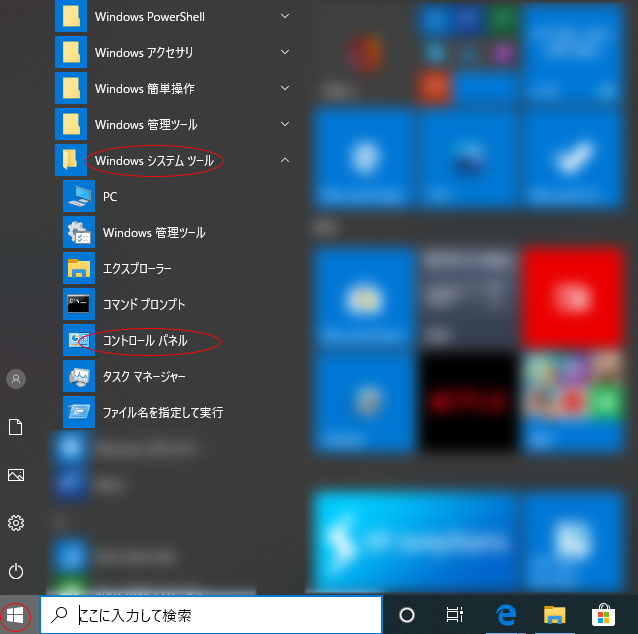
Task: Click the Windows 簡単操作 folder icon
Action: pos(71,88)
